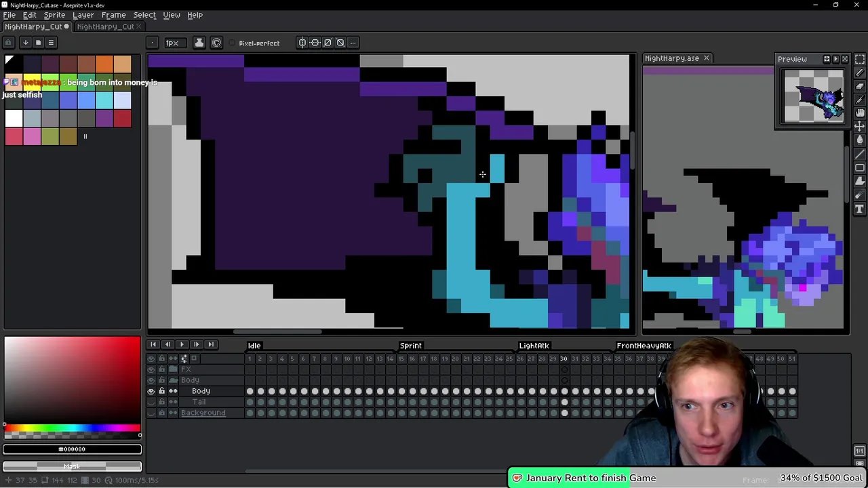The height and width of the screenshot is (488, 868).
Task: Open palette sort options arrow
Action: point(25,43)
